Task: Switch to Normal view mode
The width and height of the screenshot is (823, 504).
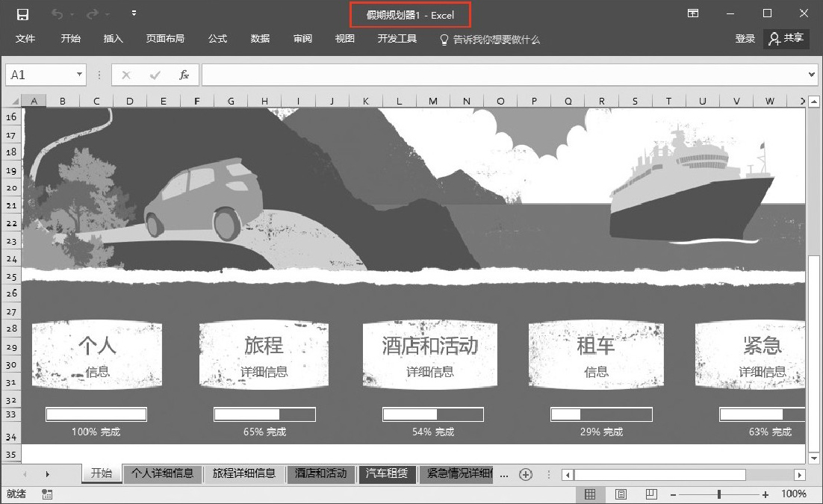Action: pos(590,494)
